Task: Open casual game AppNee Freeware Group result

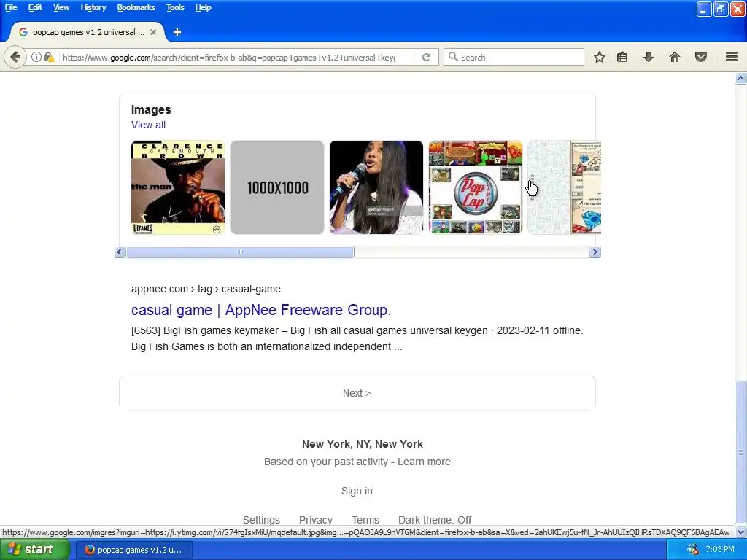Action: tap(261, 310)
